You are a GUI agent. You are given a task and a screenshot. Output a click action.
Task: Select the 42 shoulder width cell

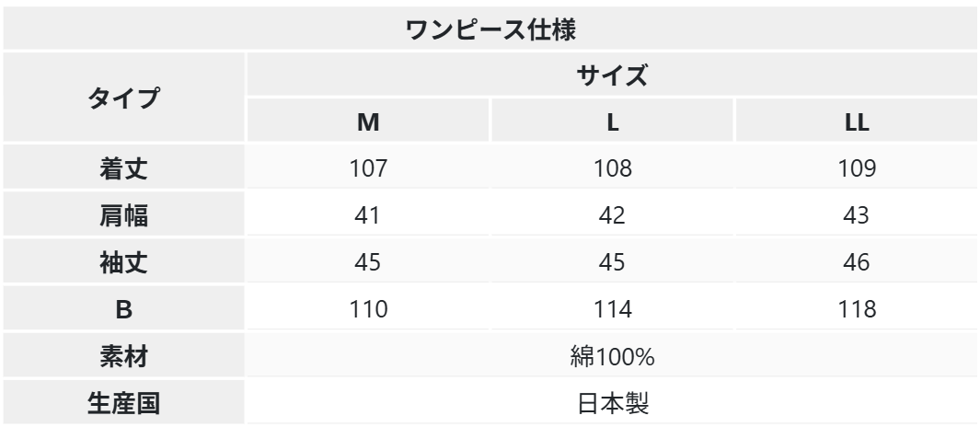612,213
